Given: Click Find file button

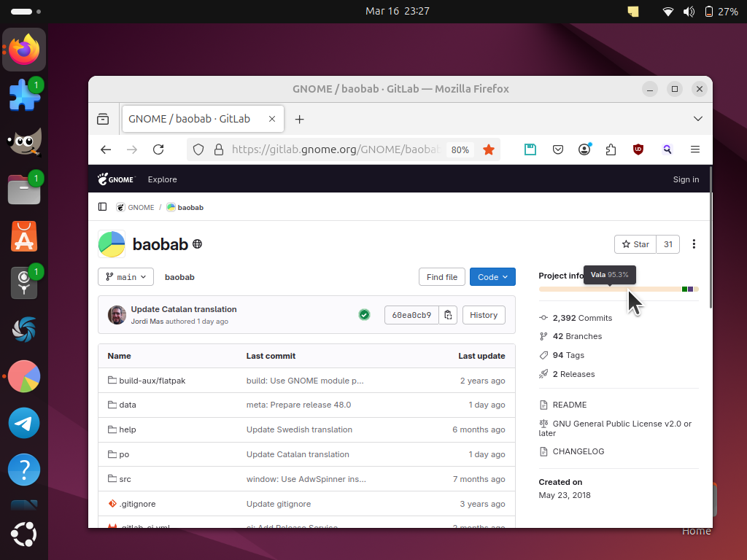Looking at the screenshot, I should tap(441, 276).
